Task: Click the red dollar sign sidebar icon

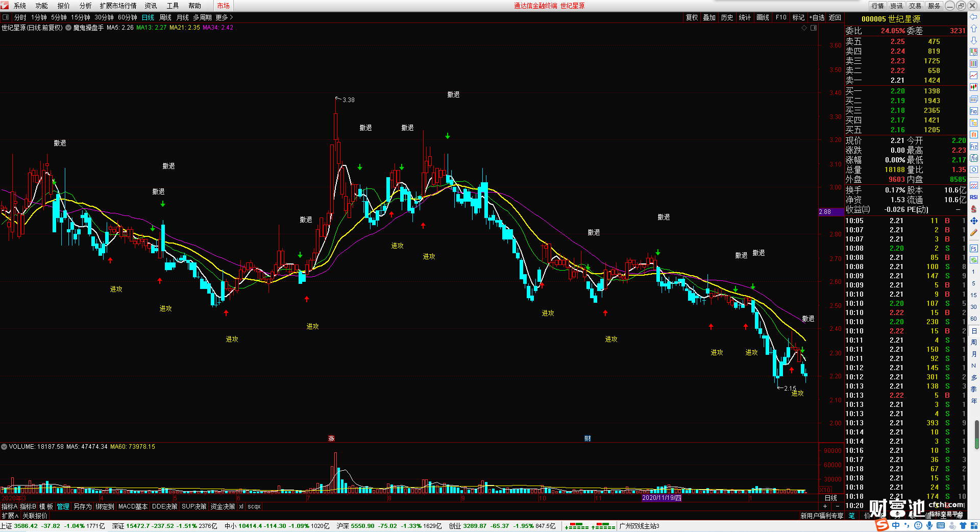Action: coord(974,209)
